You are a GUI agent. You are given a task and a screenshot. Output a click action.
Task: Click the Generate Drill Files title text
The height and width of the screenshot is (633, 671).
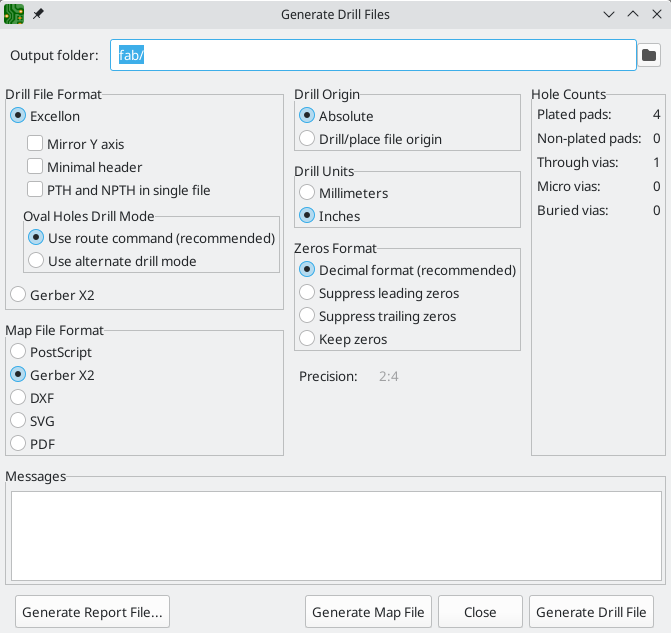(x=335, y=15)
